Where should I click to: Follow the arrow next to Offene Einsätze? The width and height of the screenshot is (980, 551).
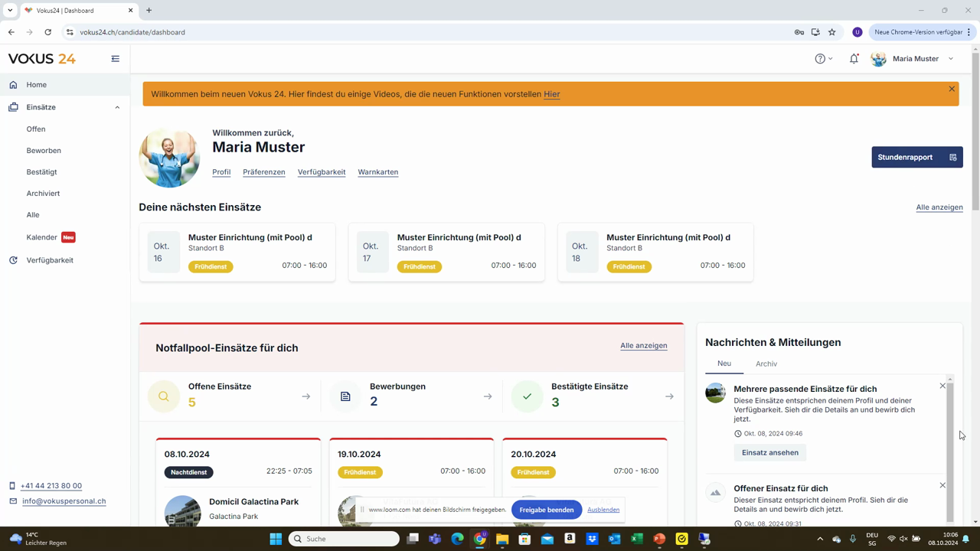point(306,396)
